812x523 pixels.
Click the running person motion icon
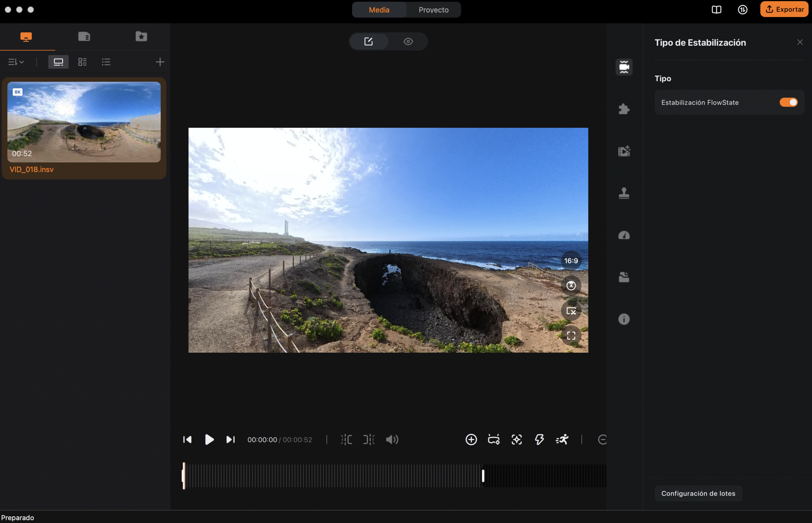562,440
